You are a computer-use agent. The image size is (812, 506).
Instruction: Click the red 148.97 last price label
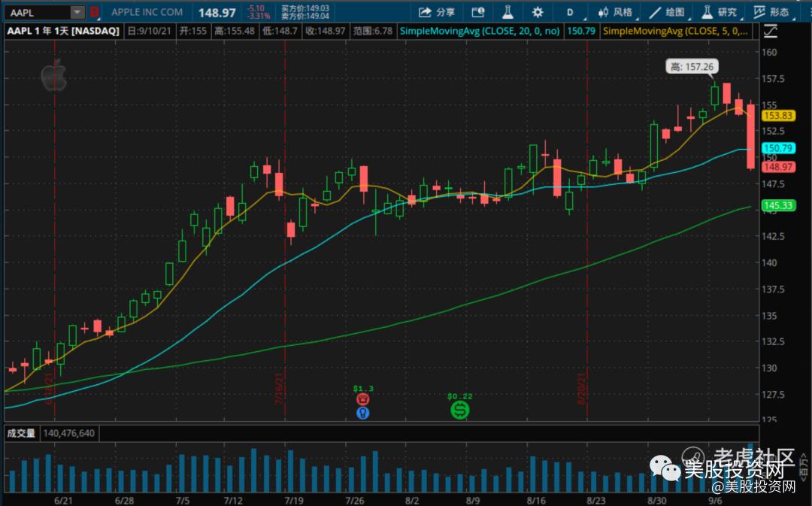(x=778, y=167)
